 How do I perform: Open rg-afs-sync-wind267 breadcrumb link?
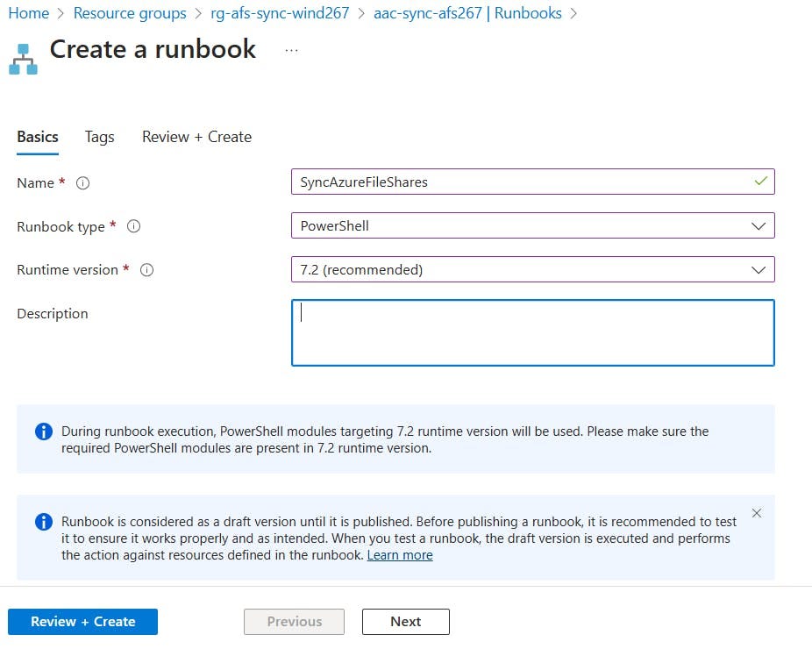(x=280, y=13)
